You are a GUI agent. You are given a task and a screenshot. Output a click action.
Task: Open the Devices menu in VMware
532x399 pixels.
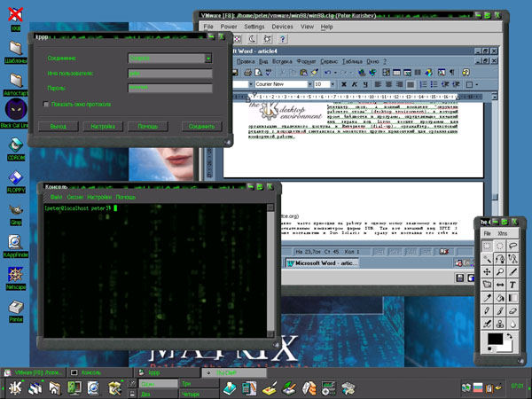(x=282, y=27)
